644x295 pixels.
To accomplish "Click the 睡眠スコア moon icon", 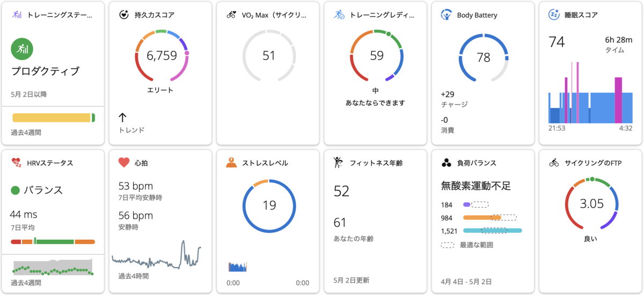I will (553, 14).
